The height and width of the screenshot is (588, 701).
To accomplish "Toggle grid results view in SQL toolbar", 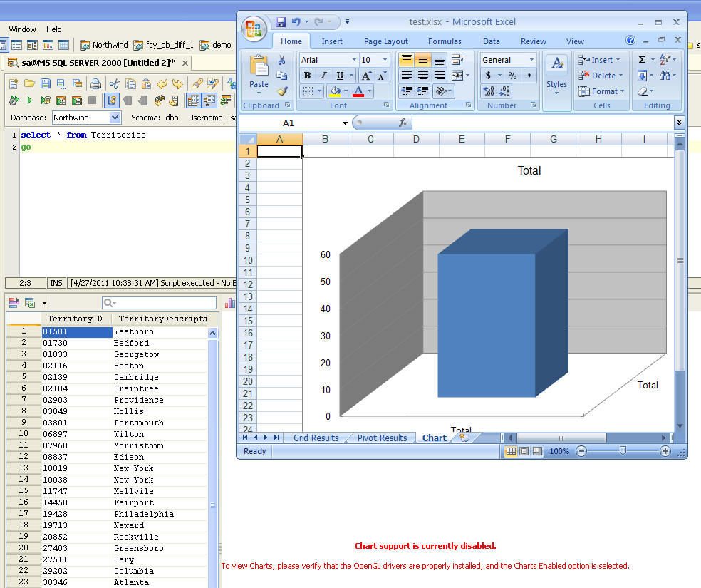I will click(194, 100).
